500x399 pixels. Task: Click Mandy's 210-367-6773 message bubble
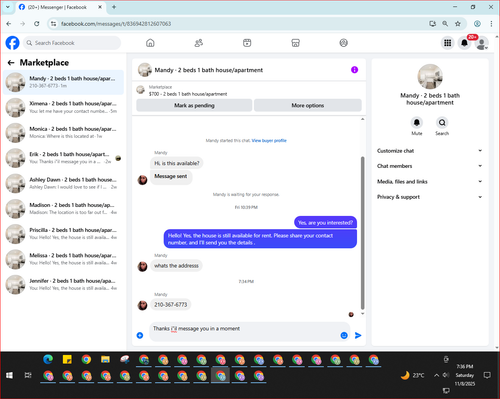(171, 305)
